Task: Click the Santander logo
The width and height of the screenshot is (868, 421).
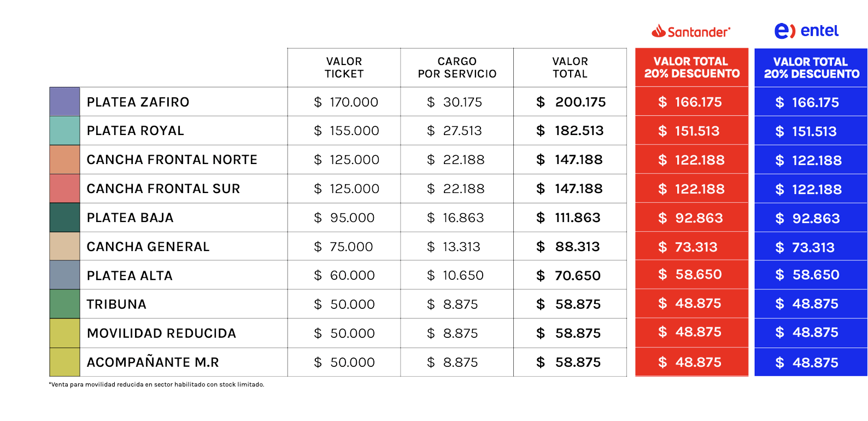Action: [691, 32]
